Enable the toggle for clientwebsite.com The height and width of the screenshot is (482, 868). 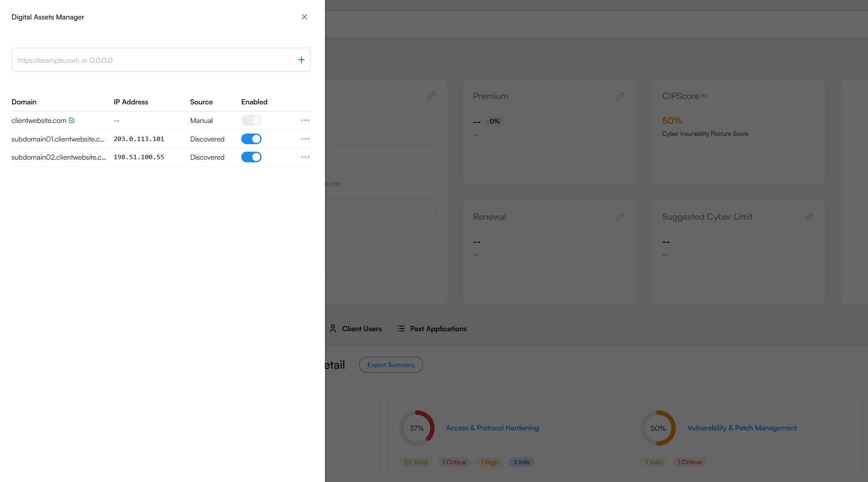click(251, 120)
